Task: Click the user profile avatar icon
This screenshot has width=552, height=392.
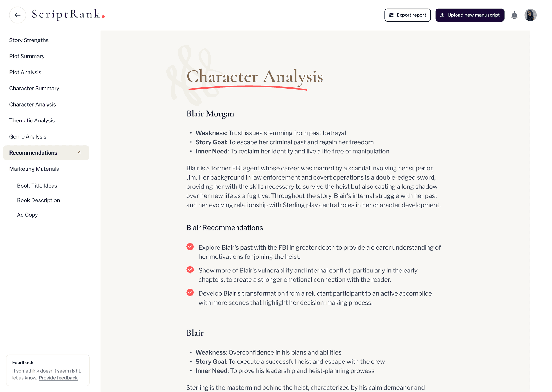Action: click(531, 15)
